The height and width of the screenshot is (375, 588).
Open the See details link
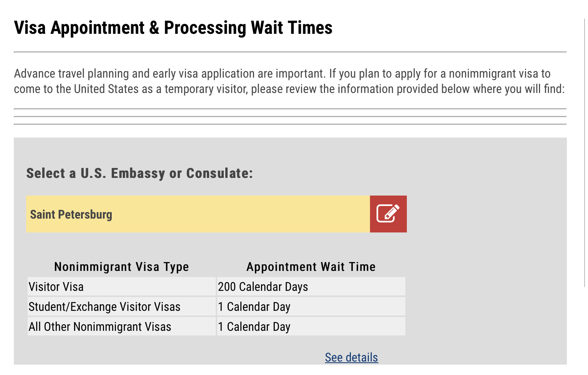coord(351,357)
